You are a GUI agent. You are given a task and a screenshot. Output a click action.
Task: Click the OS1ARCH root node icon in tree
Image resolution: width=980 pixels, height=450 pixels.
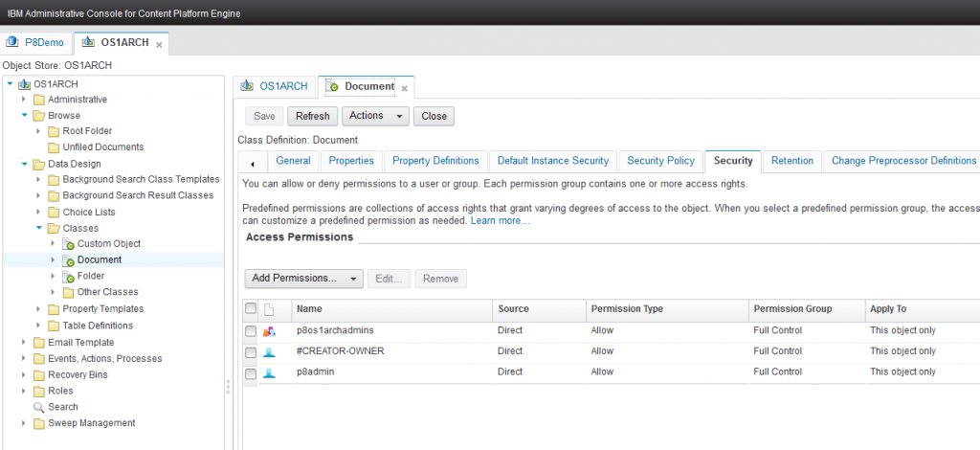click(x=24, y=83)
